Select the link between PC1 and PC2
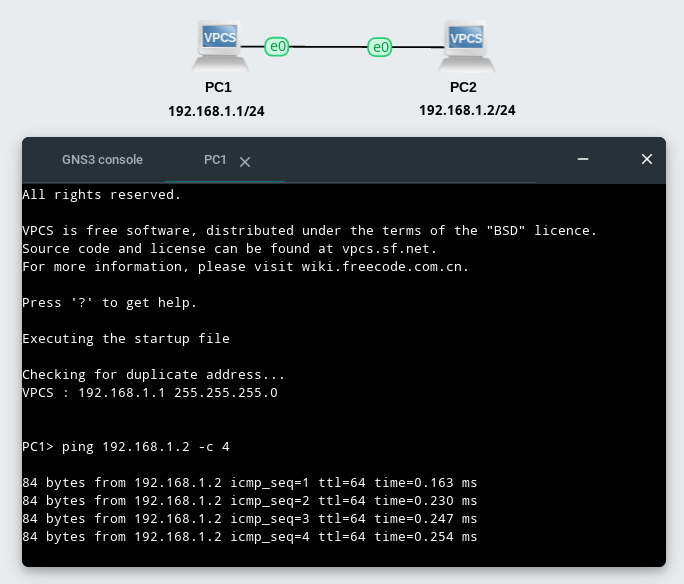This screenshot has width=684, height=584. pyautogui.click(x=328, y=46)
